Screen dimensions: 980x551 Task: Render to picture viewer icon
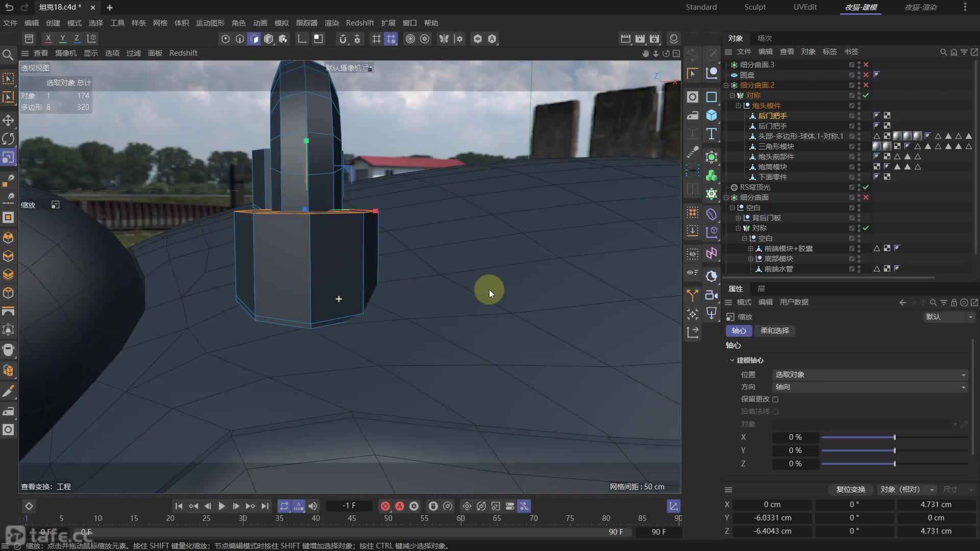[640, 39]
